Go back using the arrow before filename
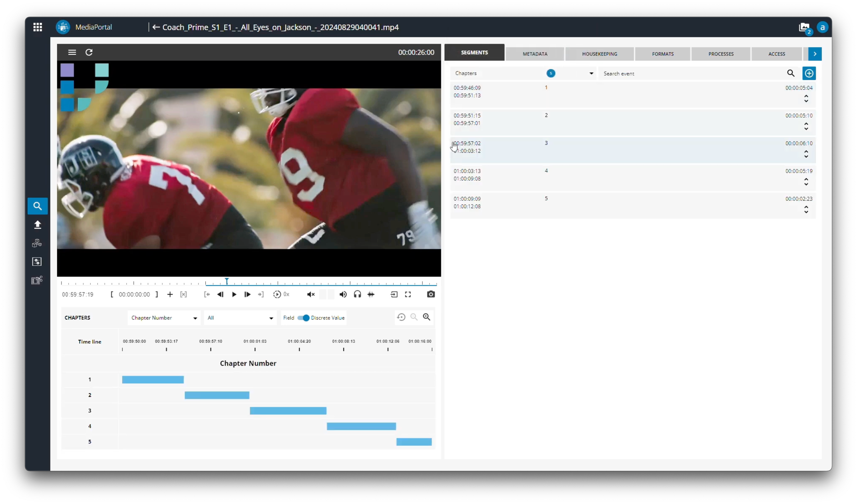The width and height of the screenshot is (857, 504). click(156, 27)
